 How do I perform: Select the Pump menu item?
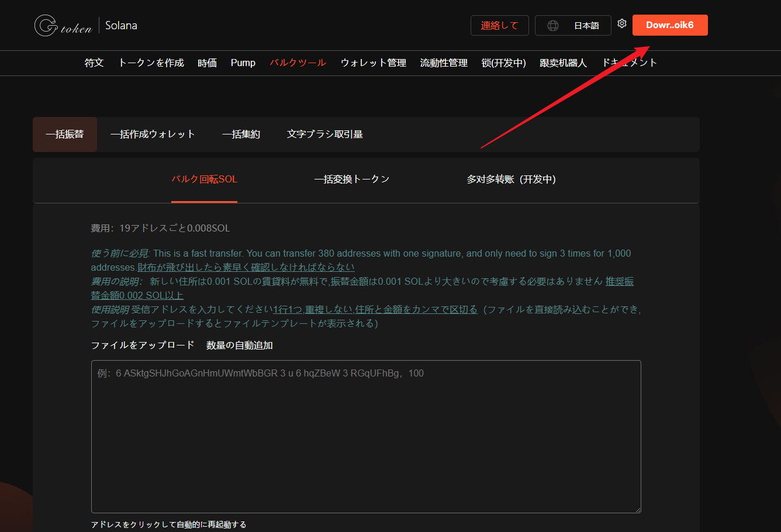(243, 63)
